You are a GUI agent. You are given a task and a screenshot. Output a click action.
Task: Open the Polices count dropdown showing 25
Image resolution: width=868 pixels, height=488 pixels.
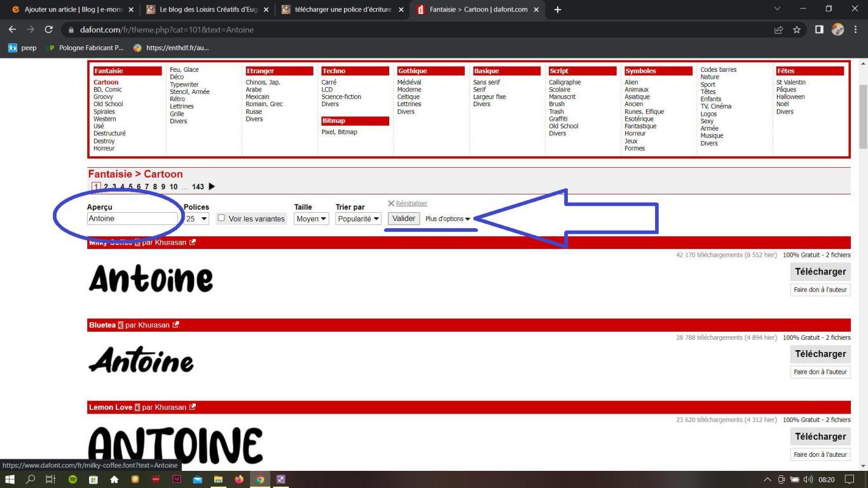tap(196, 219)
